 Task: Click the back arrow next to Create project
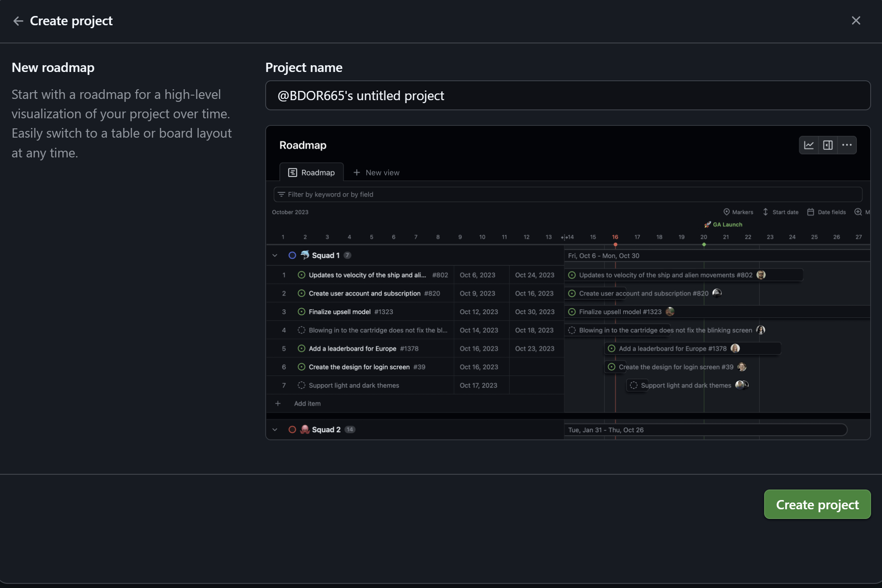click(x=18, y=21)
